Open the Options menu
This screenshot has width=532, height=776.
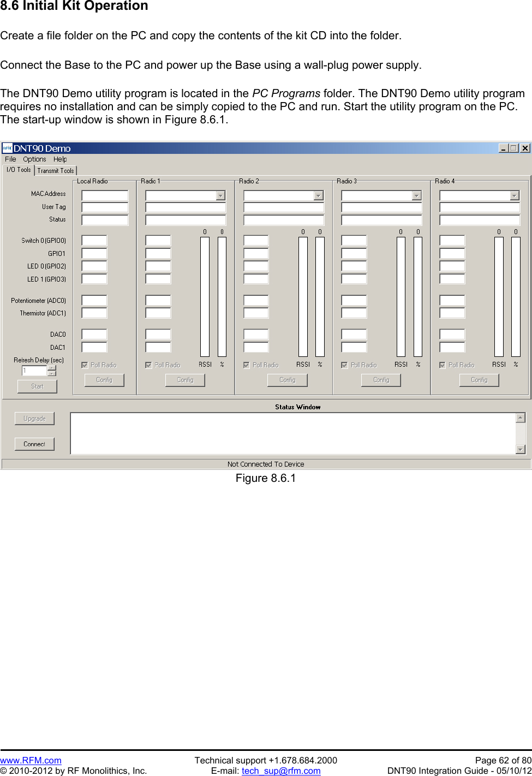[x=34, y=159]
